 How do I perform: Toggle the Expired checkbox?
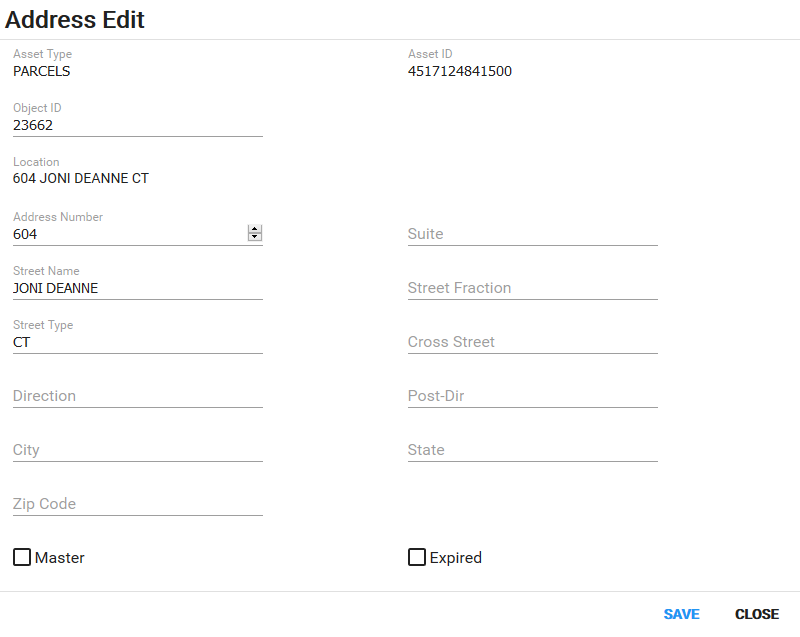(417, 557)
